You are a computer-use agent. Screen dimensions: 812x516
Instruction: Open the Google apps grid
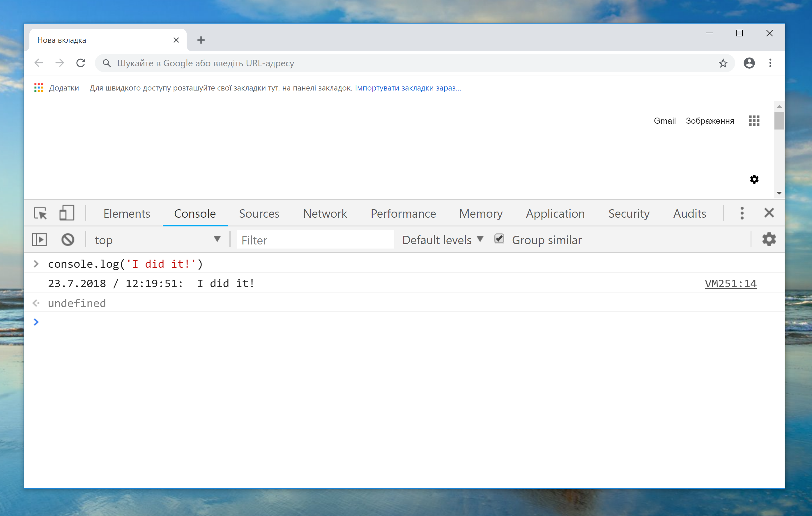point(754,121)
